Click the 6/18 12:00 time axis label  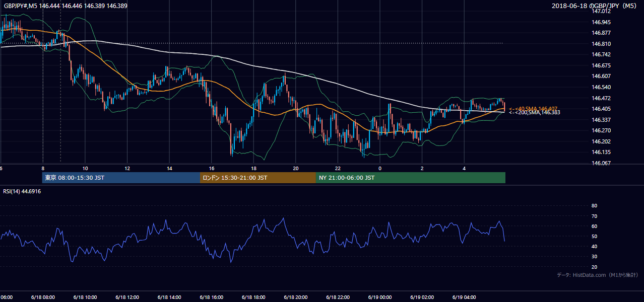(127, 297)
